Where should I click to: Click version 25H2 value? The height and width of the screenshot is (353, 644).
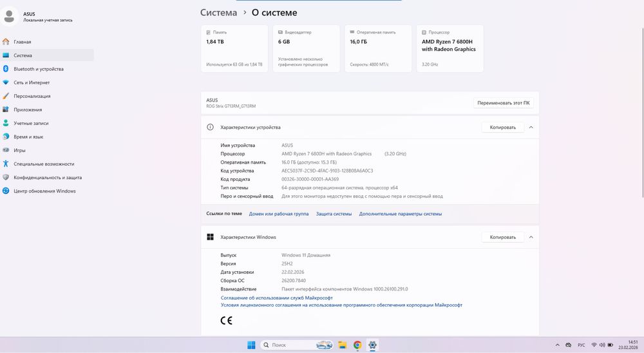(287, 264)
